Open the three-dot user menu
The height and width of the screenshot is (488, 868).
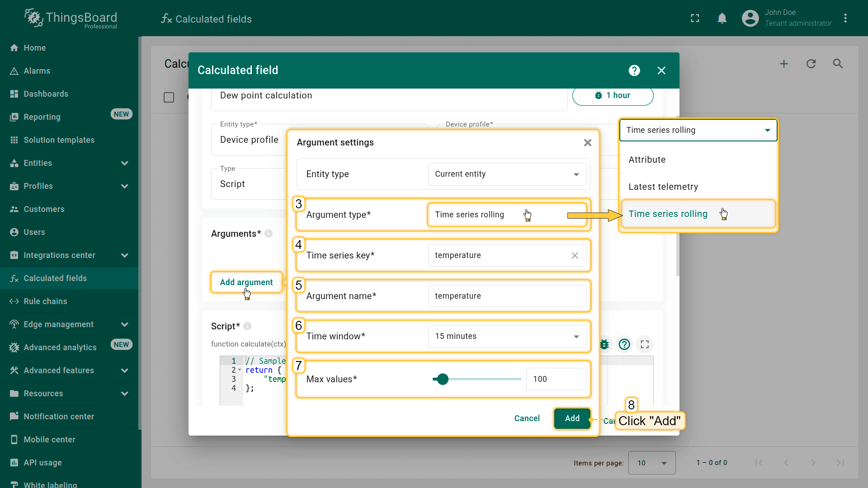coord(845,18)
